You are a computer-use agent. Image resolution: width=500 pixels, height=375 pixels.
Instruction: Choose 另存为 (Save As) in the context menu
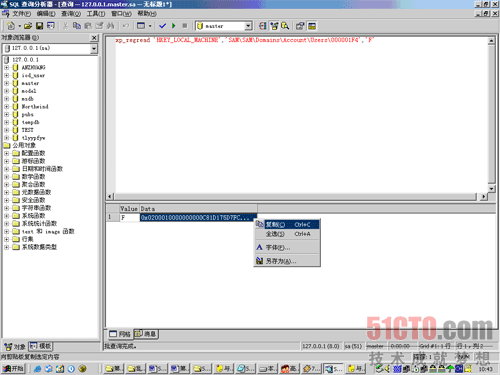[x=287, y=261]
